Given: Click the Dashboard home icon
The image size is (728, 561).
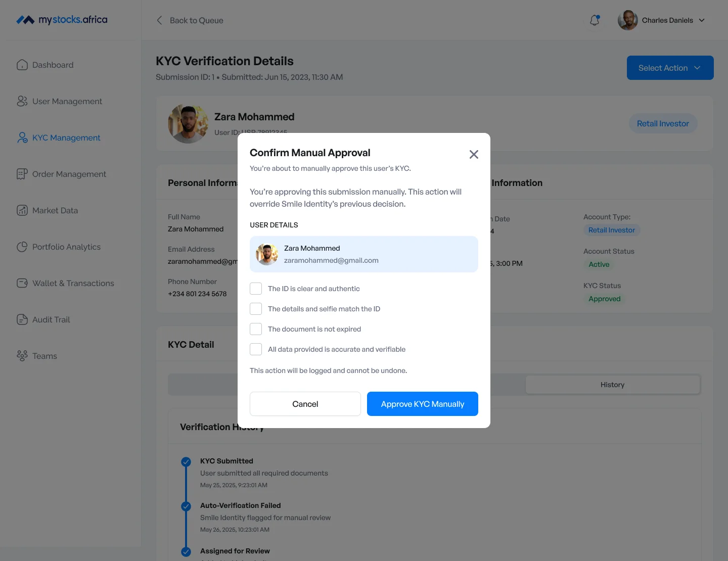Looking at the screenshot, I should (x=22, y=65).
